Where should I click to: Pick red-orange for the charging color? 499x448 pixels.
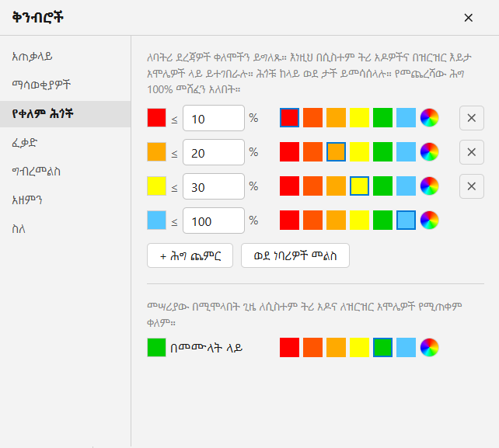coord(312,348)
